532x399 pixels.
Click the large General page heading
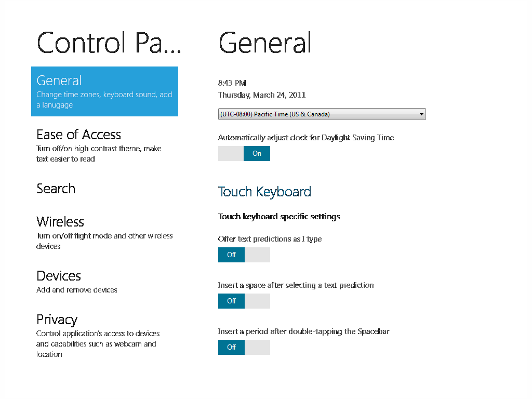click(x=265, y=43)
